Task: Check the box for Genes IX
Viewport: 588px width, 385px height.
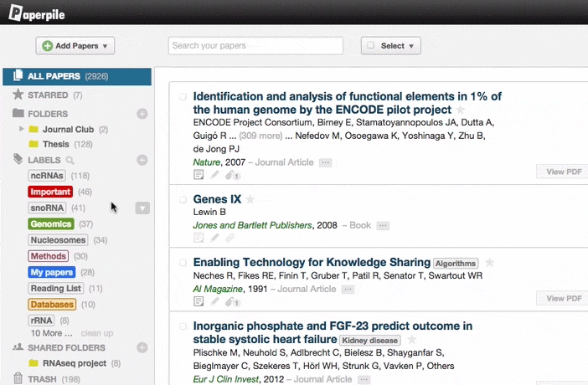Action: tap(183, 199)
